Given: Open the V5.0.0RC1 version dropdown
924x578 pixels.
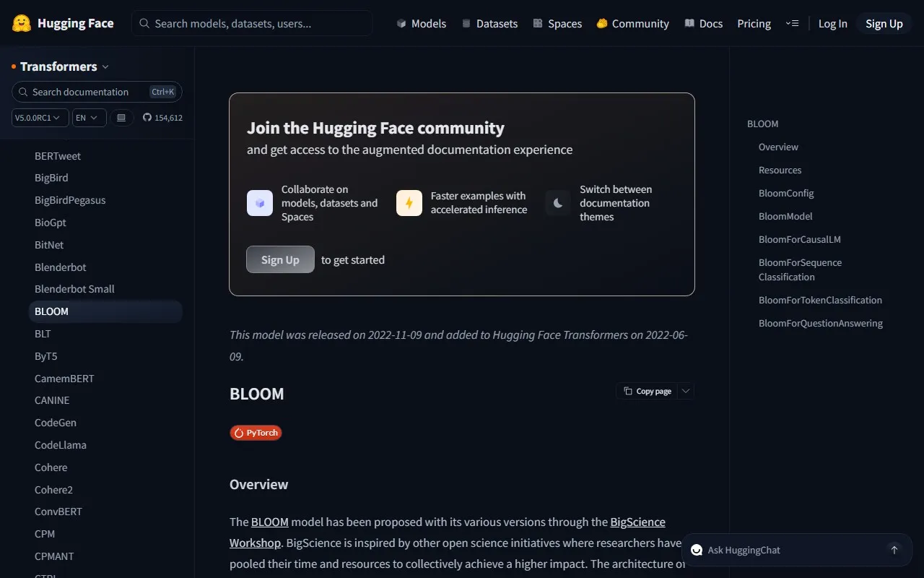Looking at the screenshot, I should (x=40, y=118).
